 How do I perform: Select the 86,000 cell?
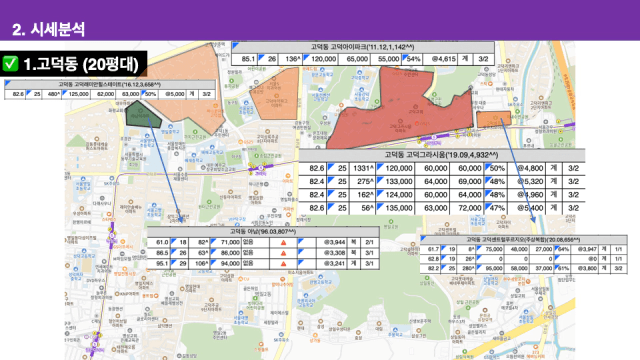pyautogui.click(x=227, y=253)
